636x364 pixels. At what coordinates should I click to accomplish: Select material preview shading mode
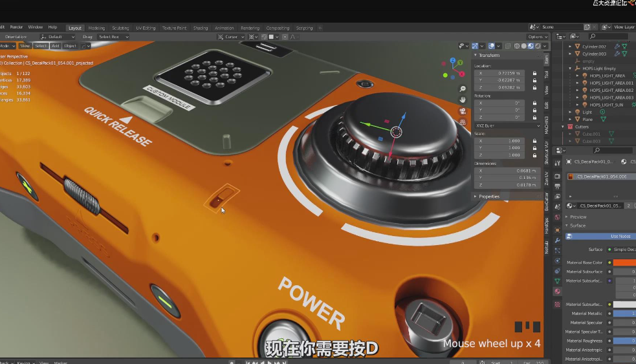pos(531,46)
